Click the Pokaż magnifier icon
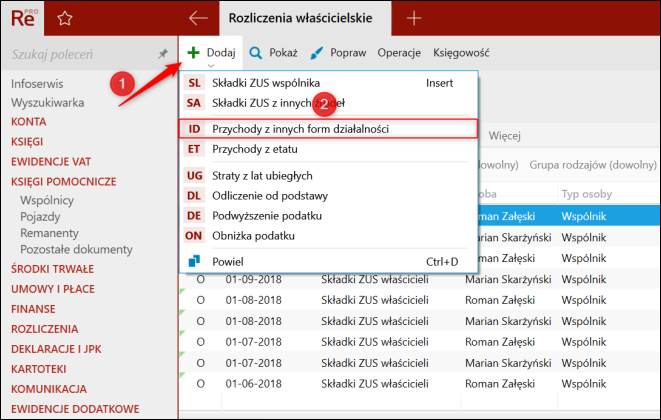661x420 pixels. (256, 52)
